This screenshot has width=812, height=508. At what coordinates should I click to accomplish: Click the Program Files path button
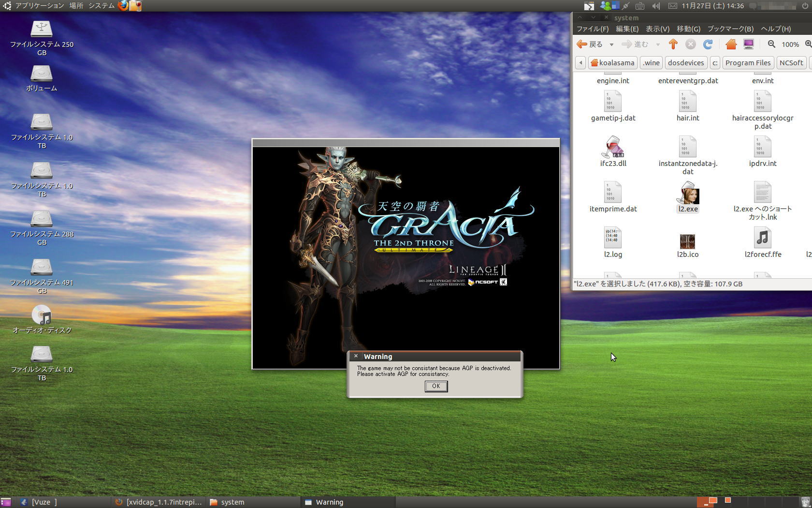(x=748, y=63)
